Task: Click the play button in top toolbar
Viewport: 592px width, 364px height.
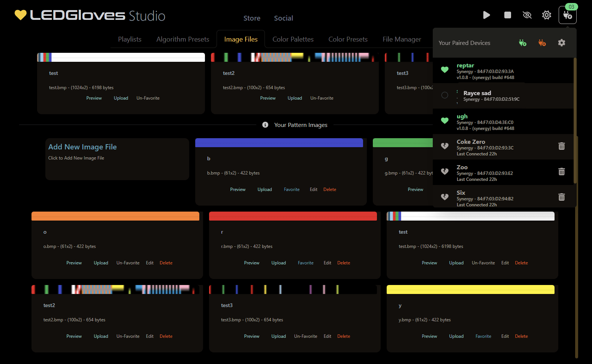Action: tap(486, 15)
